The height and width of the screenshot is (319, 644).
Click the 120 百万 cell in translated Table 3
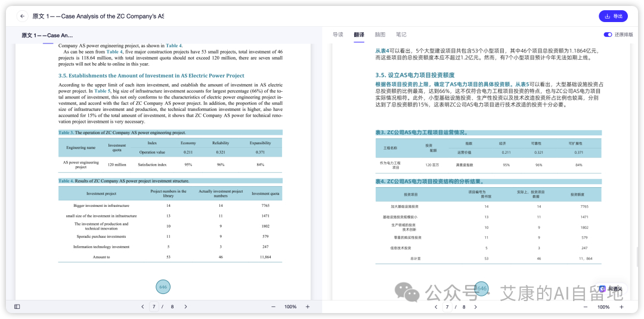(x=432, y=165)
